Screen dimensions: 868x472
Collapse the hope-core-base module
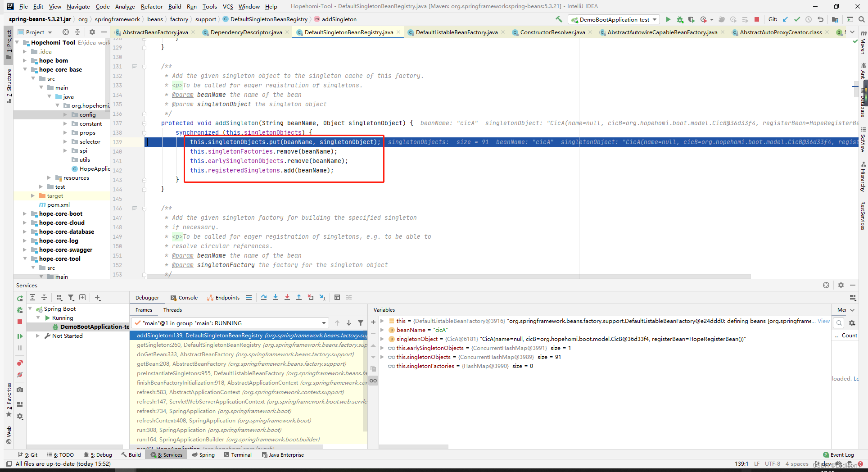click(25, 70)
